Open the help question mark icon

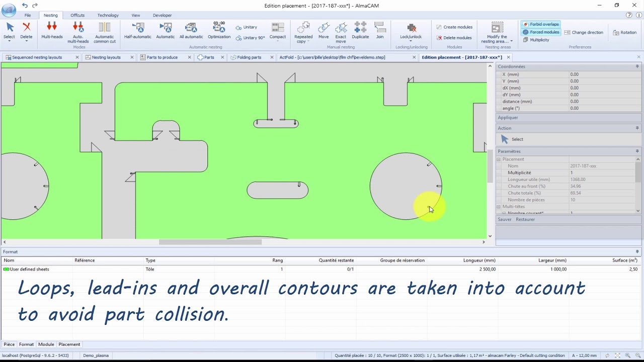pos(629,15)
